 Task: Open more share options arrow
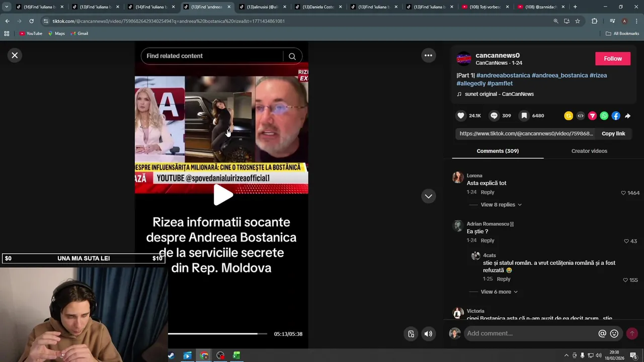(x=627, y=116)
